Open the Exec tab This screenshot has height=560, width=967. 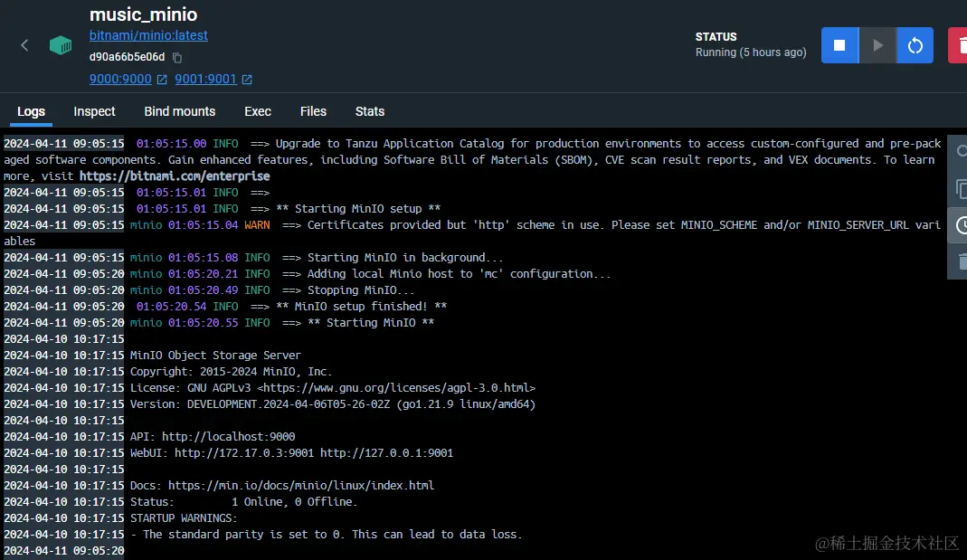coord(257,111)
